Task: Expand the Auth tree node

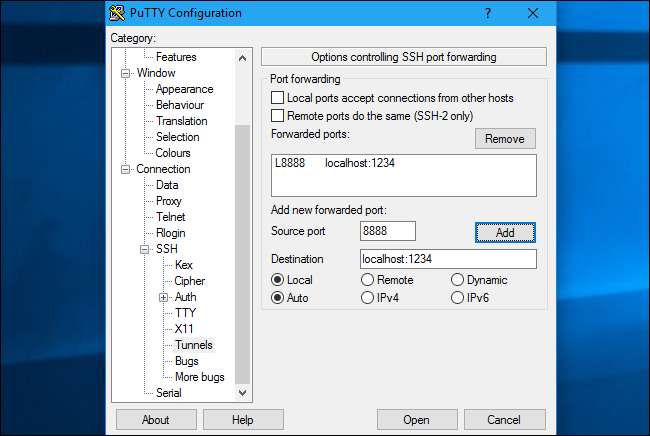Action: (x=164, y=297)
